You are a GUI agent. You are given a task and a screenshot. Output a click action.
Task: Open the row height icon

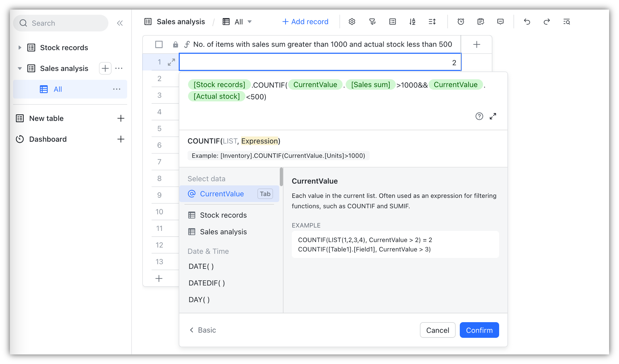pyautogui.click(x=432, y=22)
